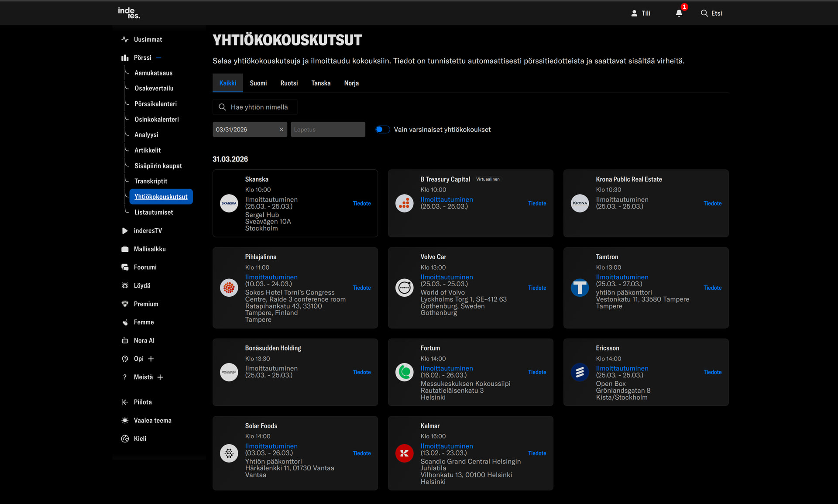
Task: Toggle Vain varsinaiset yhtiökokoukset switch
Action: click(382, 130)
